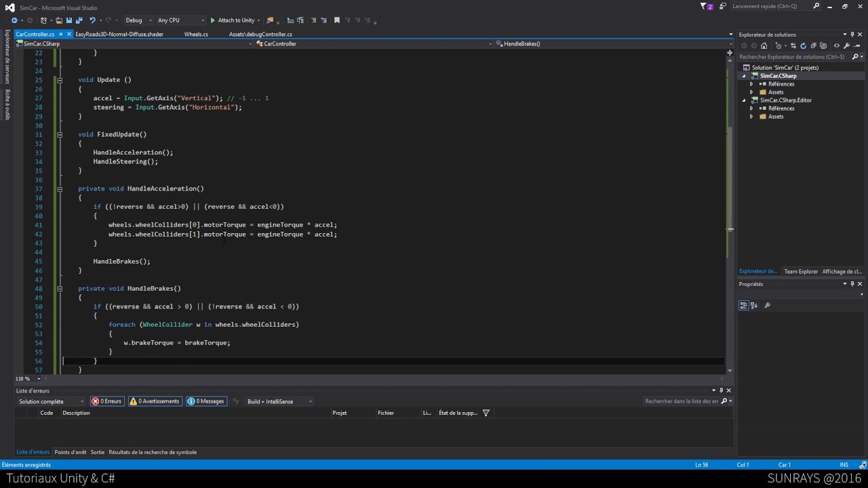Click Collapse All in Solution Explorer
This screenshot has width=868, height=488.
point(812,45)
